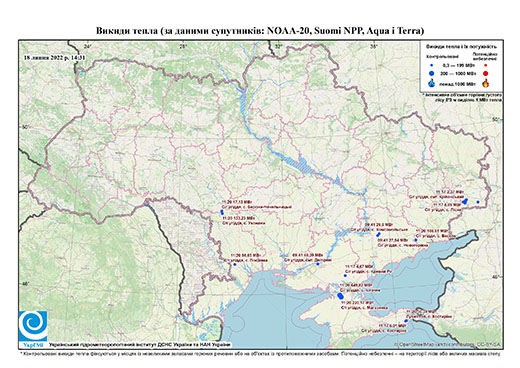Click the small blue dot in the legend
Screen dimensions: 520x368
[431, 65]
